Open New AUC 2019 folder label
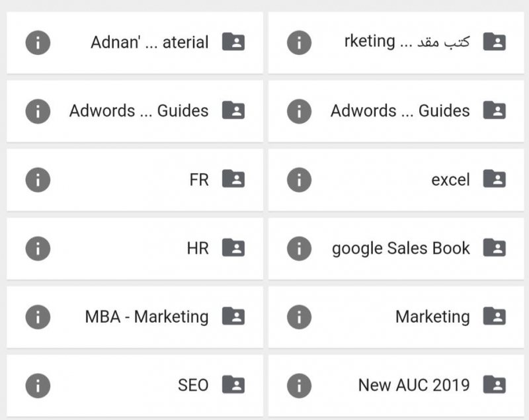 pyautogui.click(x=414, y=385)
